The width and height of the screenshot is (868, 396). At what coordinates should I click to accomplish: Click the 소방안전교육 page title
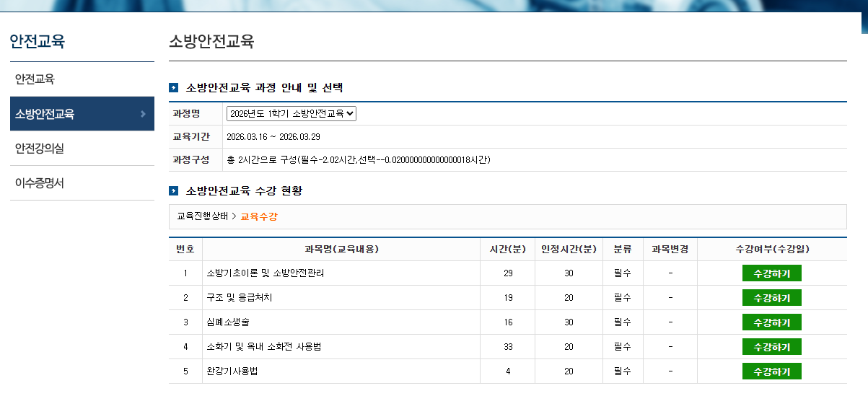(211, 41)
